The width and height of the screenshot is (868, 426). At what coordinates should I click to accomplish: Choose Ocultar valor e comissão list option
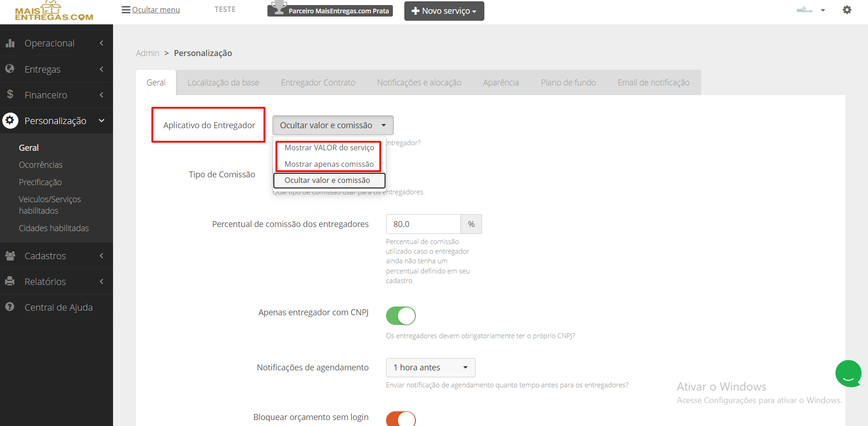329,180
